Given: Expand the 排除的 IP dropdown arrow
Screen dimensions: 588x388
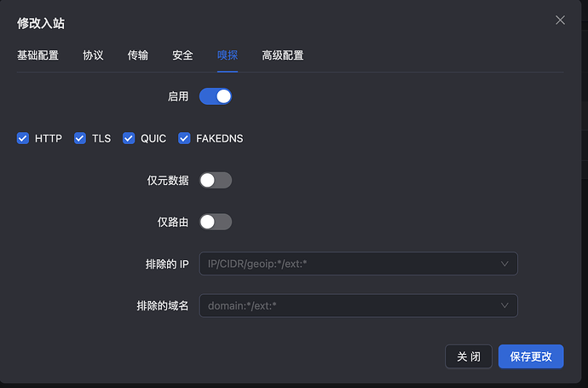Looking at the screenshot, I should click(x=504, y=263).
